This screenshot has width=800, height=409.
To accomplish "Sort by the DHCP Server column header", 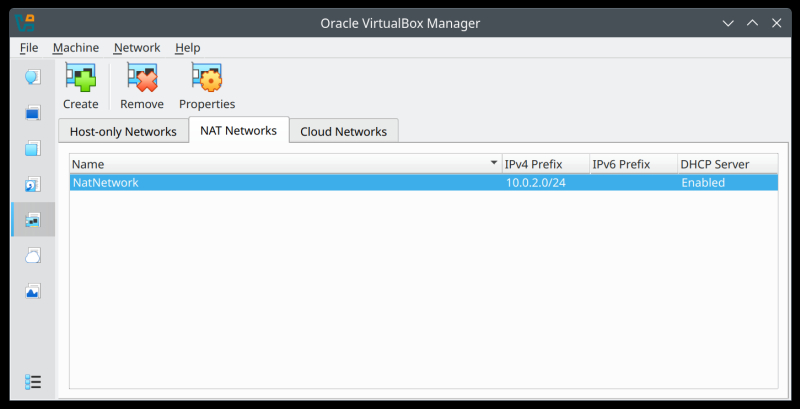I will point(728,164).
